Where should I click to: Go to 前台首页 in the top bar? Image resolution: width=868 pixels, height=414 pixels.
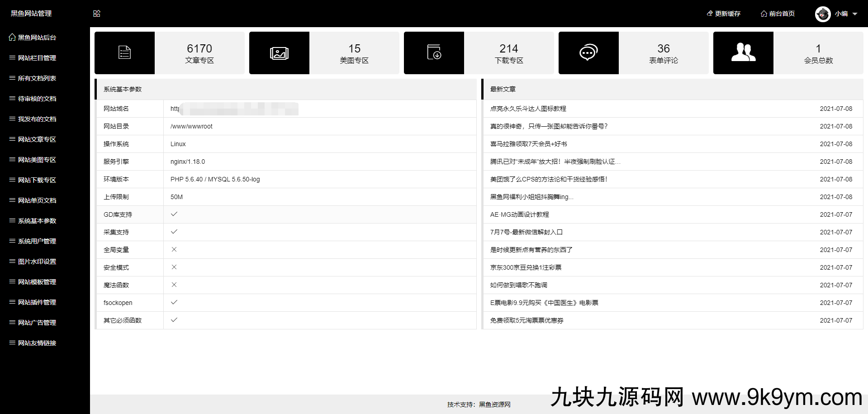[x=778, y=14]
